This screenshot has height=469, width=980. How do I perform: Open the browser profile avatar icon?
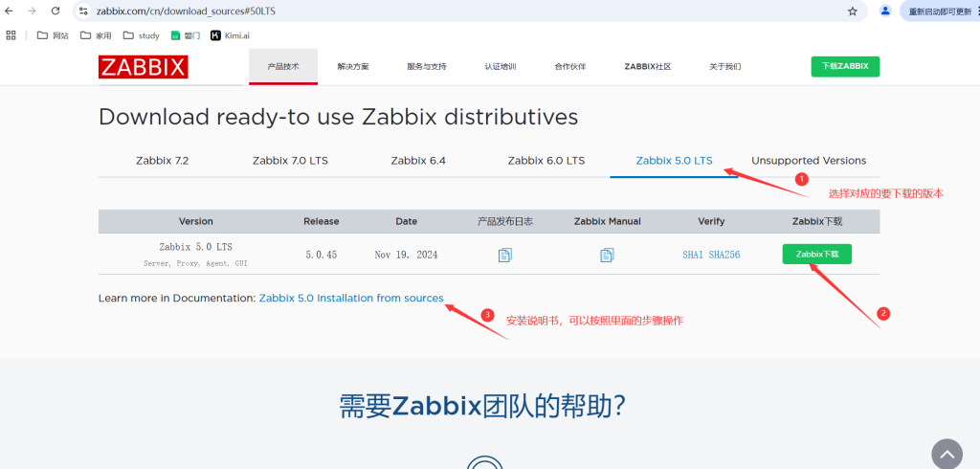[885, 11]
